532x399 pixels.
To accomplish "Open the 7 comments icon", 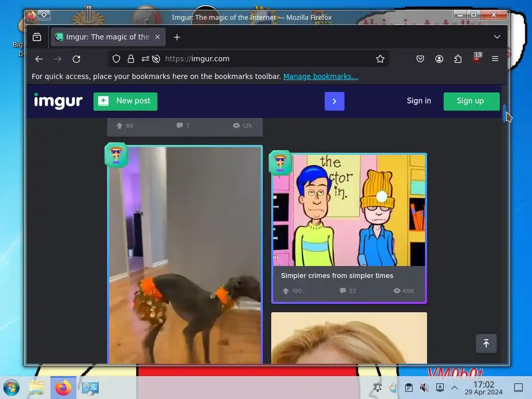I will pyautogui.click(x=179, y=126).
